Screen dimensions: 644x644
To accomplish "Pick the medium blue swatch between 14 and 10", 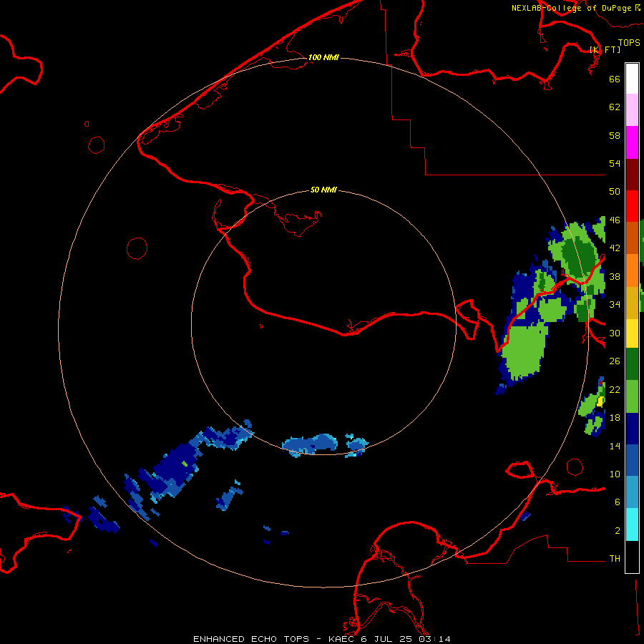I will tap(632, 460).
